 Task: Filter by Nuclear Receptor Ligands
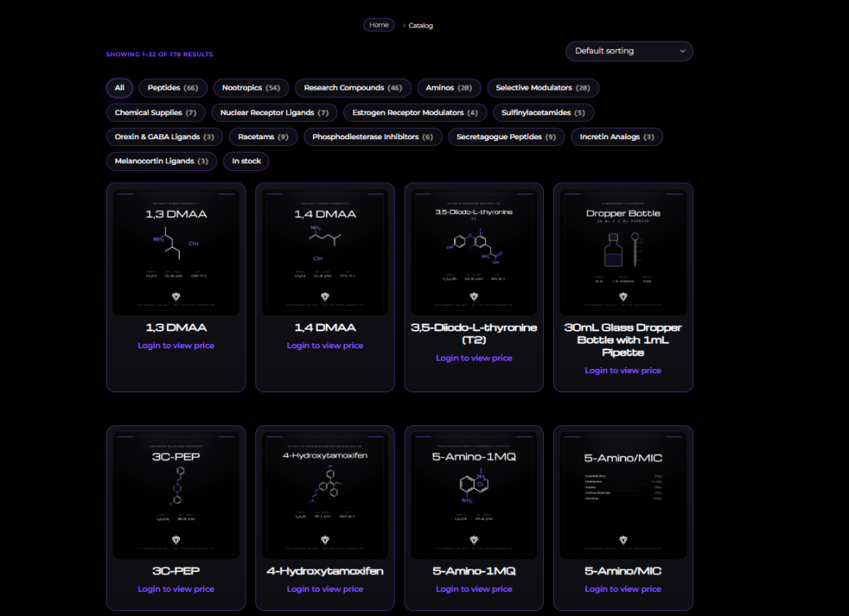[x=274, y=113]
